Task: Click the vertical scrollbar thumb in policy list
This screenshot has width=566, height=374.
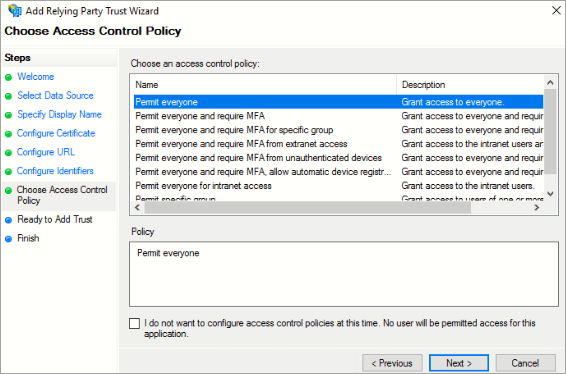Action: pyautogui.click(x=550, y=131)
